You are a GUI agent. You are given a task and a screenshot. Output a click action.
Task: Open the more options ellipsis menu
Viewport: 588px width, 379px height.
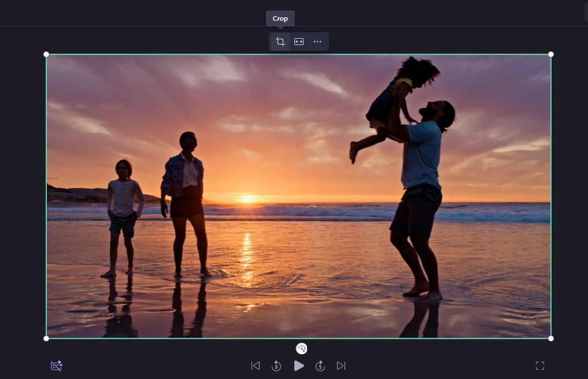pyautogui.click(x=317, y=41)
